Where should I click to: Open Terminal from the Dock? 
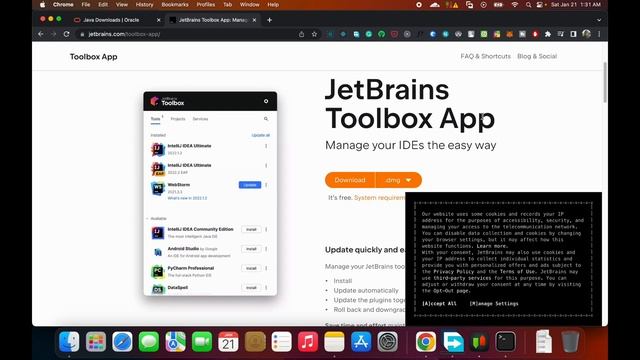(x=505, y=341)
